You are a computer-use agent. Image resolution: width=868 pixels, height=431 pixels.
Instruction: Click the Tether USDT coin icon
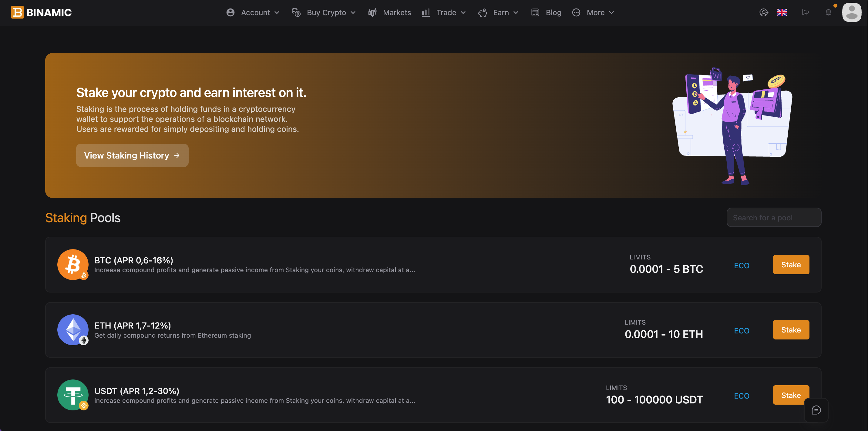pos(73,395)
